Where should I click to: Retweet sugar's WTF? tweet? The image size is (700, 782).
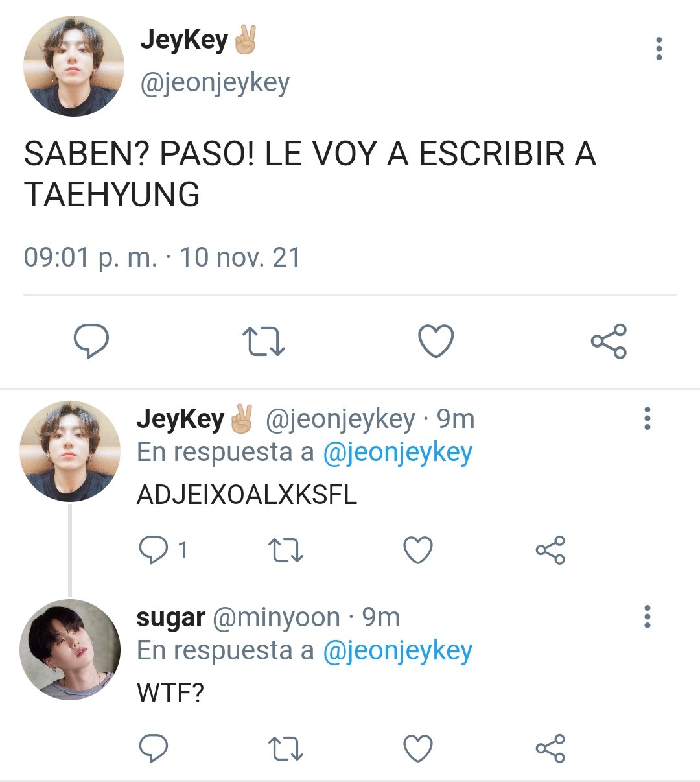286,748
